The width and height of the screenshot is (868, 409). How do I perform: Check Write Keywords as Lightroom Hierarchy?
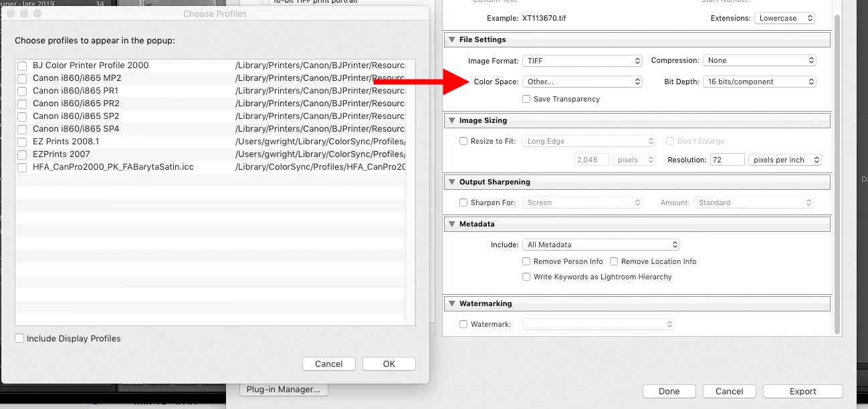point(527,277)
